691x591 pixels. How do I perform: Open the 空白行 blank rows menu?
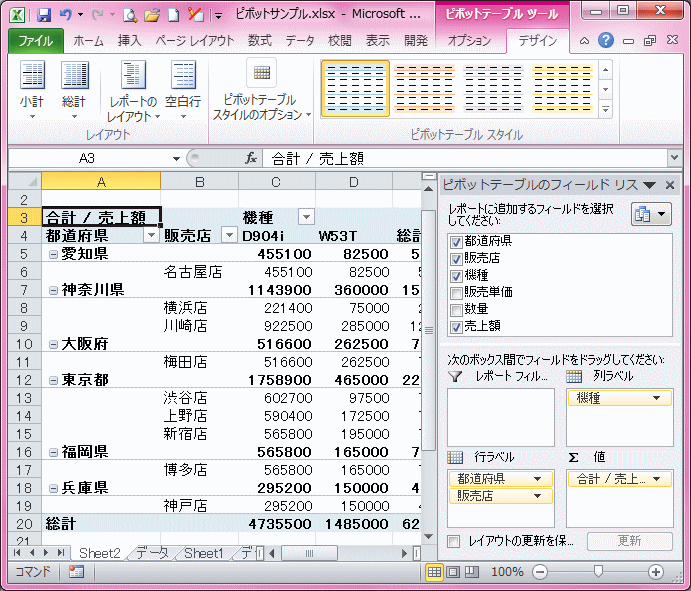[183, 90]
